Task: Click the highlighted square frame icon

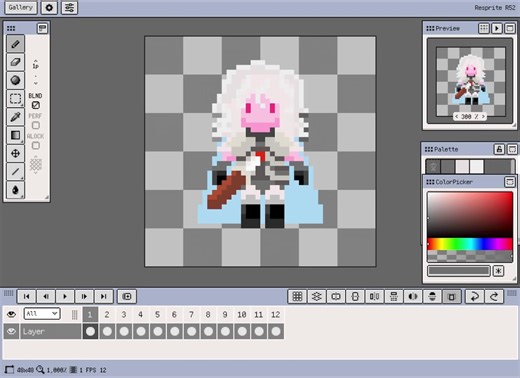Action: coord(452,296)
